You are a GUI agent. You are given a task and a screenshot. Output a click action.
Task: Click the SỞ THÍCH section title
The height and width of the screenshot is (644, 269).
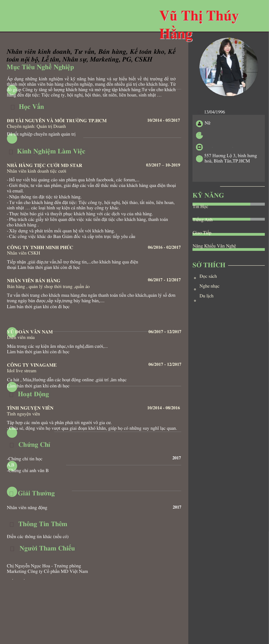pos(209,265)
